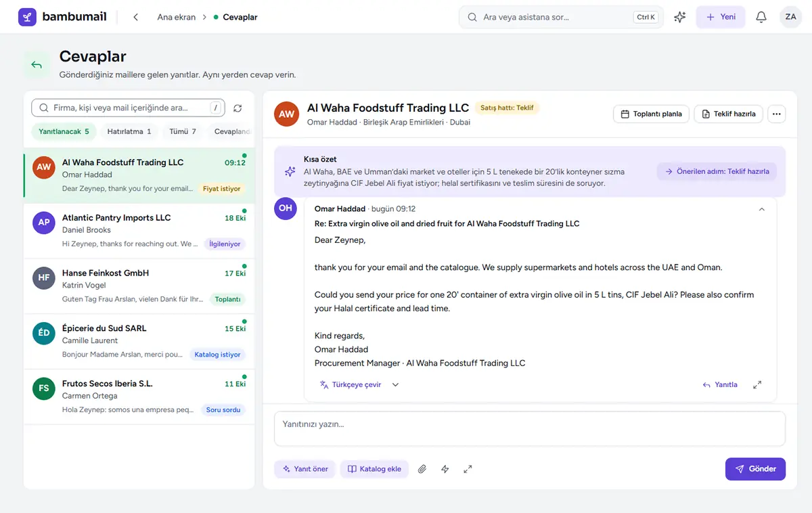The width and height of the screenshot is (812, 513).
Task: Go back using the top bar chevron
Action: click(x=135, y=17)
